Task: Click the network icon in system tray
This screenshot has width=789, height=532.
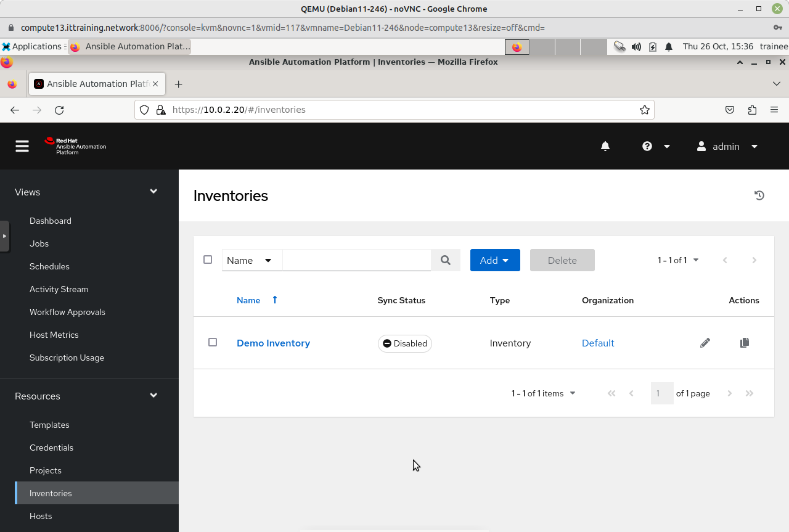Action: pyautogui.click(x=619, y=46)
